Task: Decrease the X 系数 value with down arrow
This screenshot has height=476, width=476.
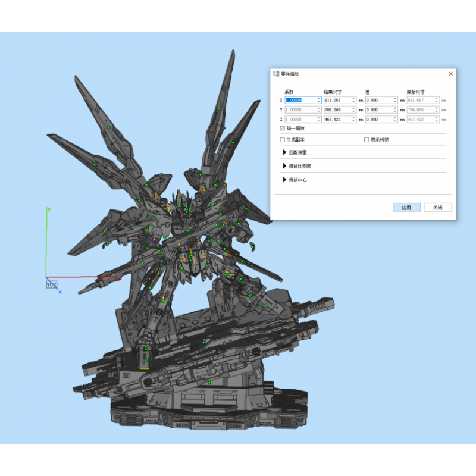Action: [x=318, y=102]
